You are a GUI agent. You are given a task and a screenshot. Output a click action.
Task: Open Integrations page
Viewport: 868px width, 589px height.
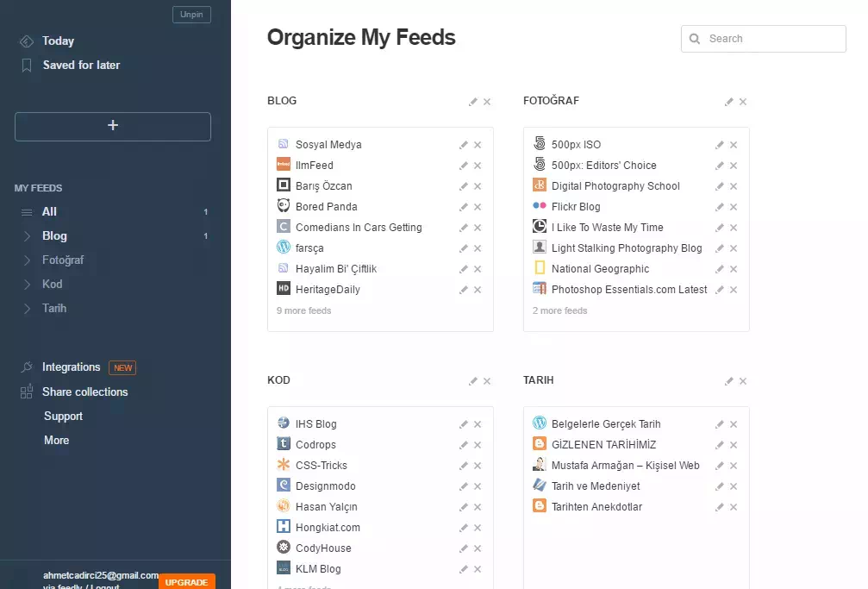[x=72, y=367]
